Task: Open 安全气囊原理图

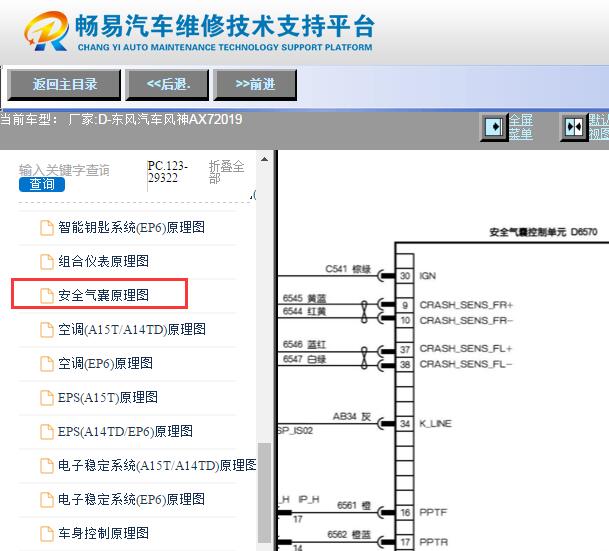Action: 103,295
